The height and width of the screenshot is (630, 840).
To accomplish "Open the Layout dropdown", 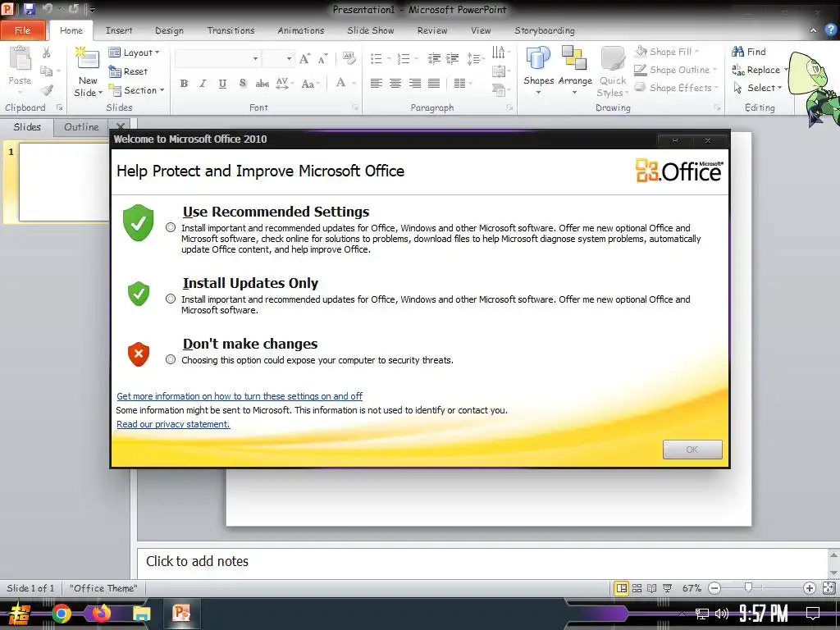I will pyautogui.click(x=134, y=52).
